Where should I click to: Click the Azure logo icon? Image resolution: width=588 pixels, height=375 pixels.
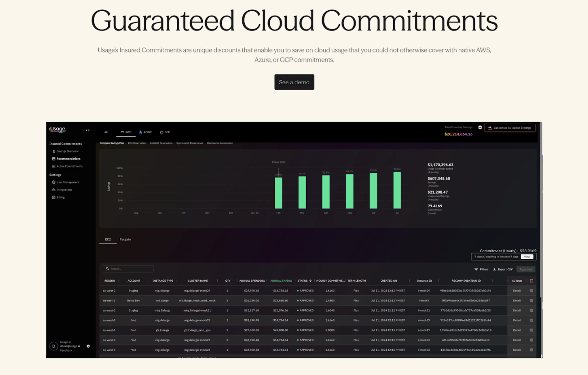[140, 132]
